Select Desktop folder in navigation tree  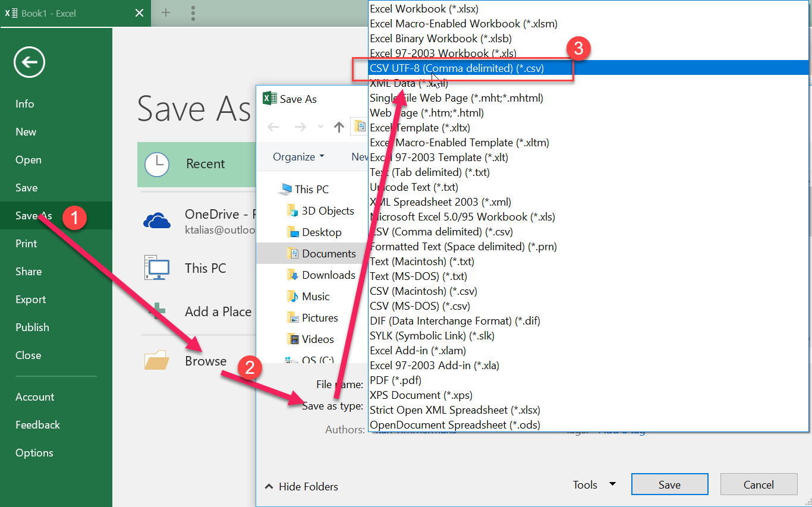point(322,232)
